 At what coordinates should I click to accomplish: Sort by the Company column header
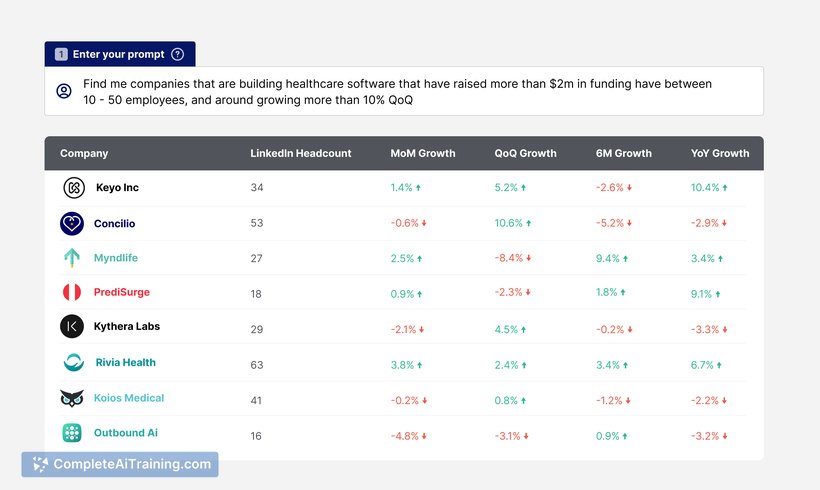[x=84, y=153]
